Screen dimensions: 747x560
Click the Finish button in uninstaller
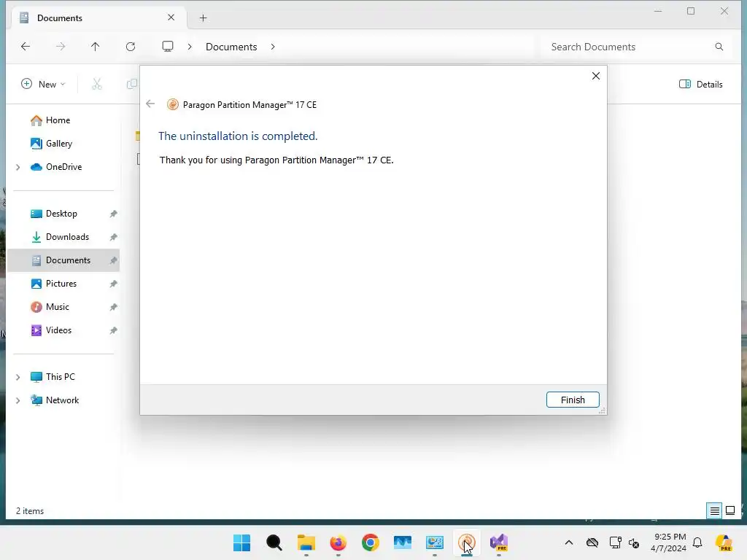point(572,400)
